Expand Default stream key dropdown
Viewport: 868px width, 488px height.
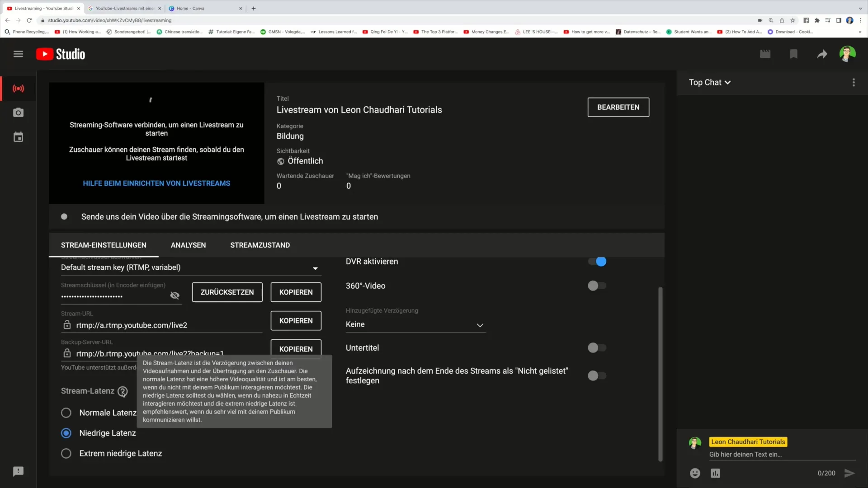tap(316, 267)
